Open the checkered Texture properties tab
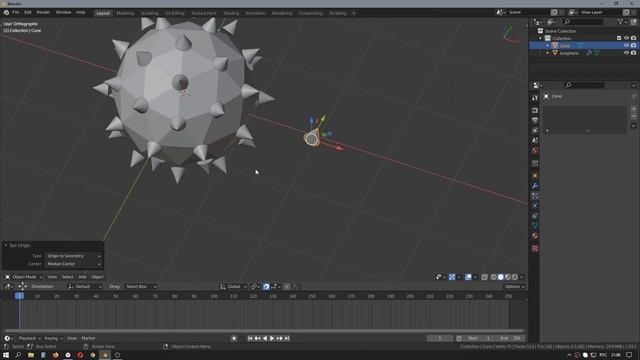 pyautogui.click(x=535, y=248)
